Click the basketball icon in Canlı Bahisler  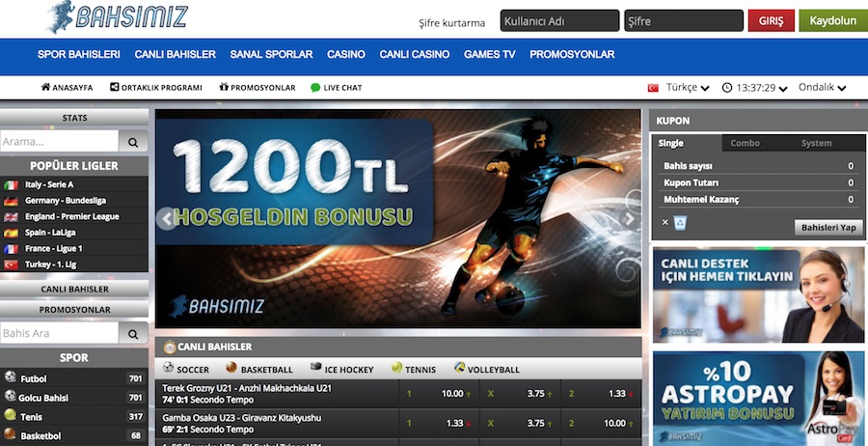tap(231, 368)
